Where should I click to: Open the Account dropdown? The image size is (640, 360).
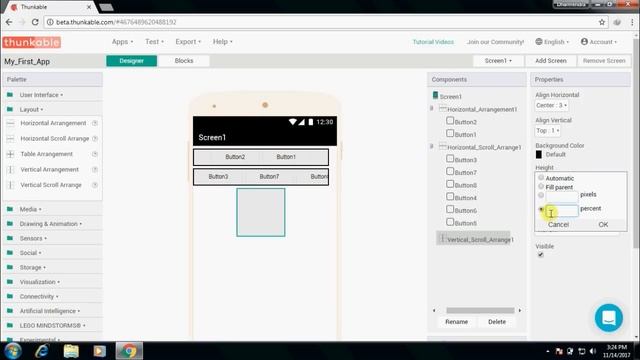[599, 42]
